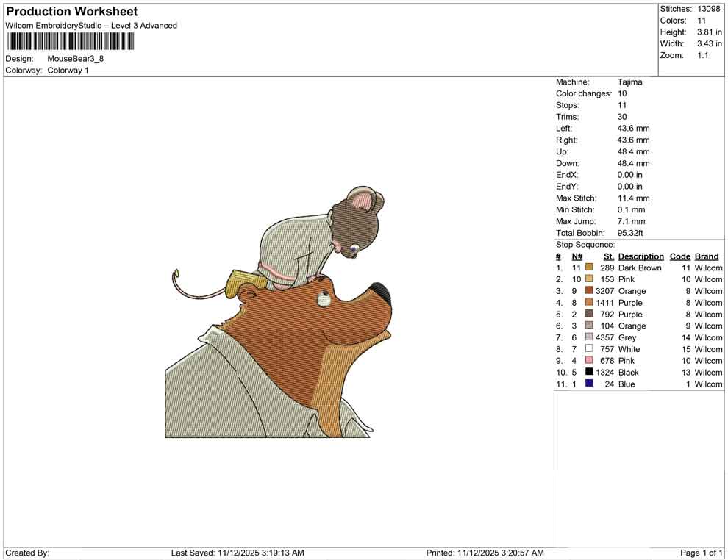Click the White thread swatch at stop 8
Screen dimensions: 728x560
589,349
